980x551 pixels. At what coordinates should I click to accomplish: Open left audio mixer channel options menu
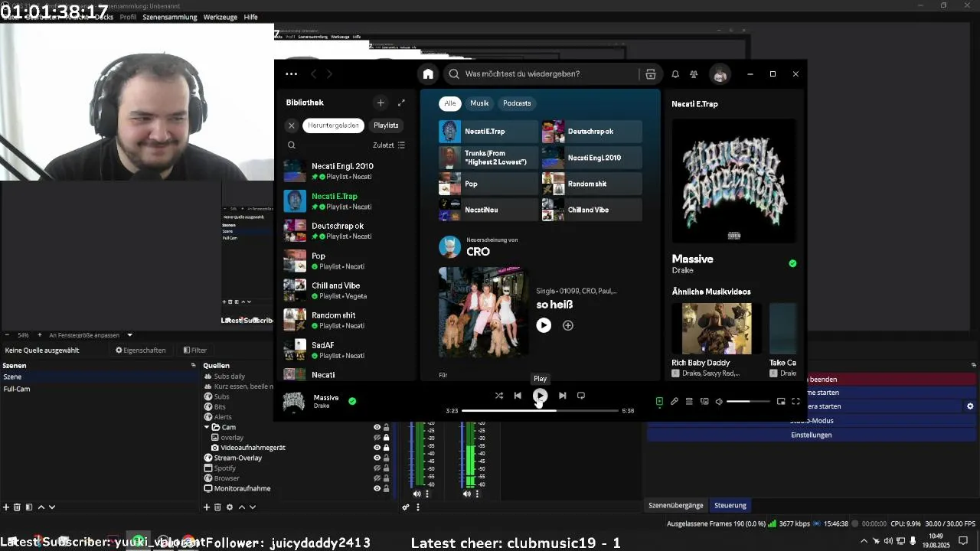coord(427,494)
